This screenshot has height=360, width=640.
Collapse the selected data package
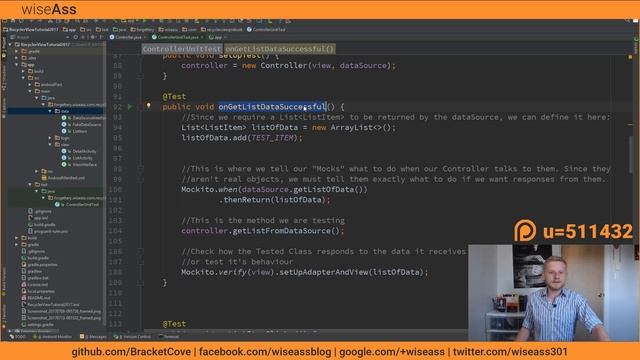coord(50,111)
